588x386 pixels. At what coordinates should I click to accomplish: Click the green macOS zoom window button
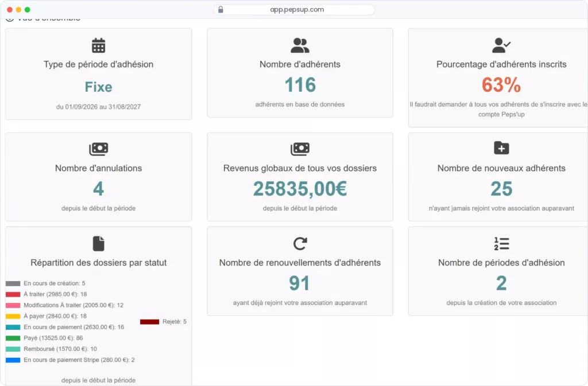(28, 10)
